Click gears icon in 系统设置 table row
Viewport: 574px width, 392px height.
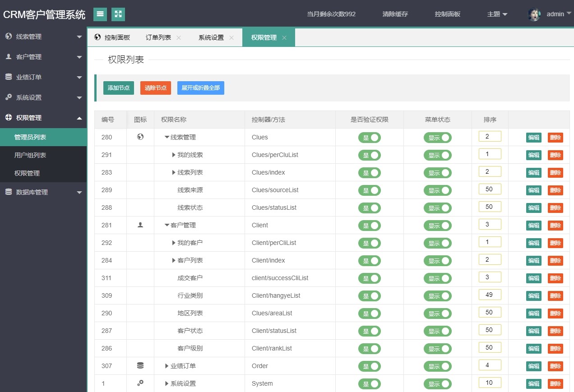click(140, 383)
